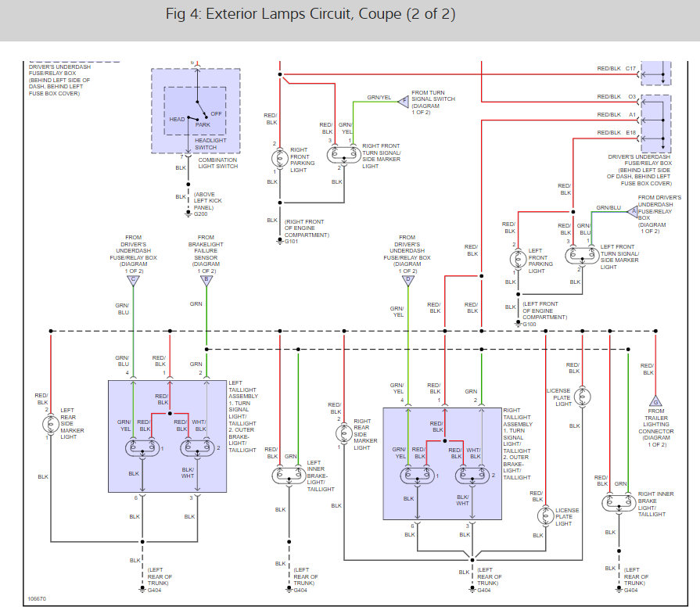This screenshot has height=614, width=700.
Task: Click the G100 ground symbol
Action: click(x=518, y=324)
